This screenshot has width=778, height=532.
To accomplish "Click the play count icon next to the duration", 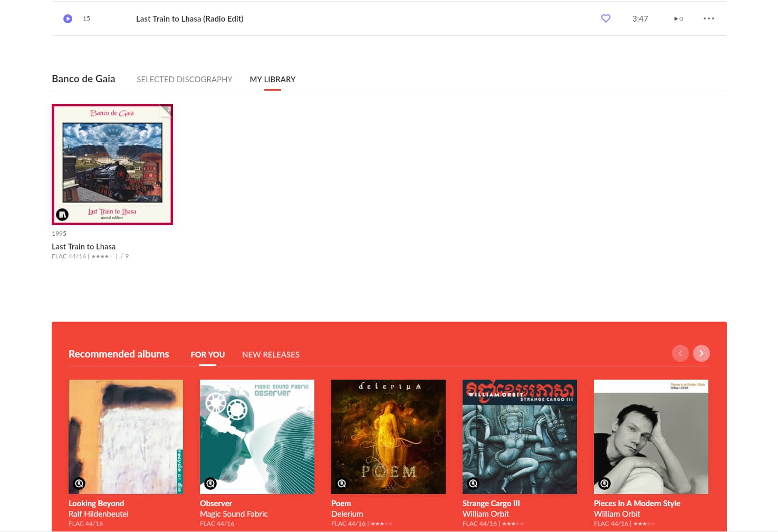I will [677, 18].
